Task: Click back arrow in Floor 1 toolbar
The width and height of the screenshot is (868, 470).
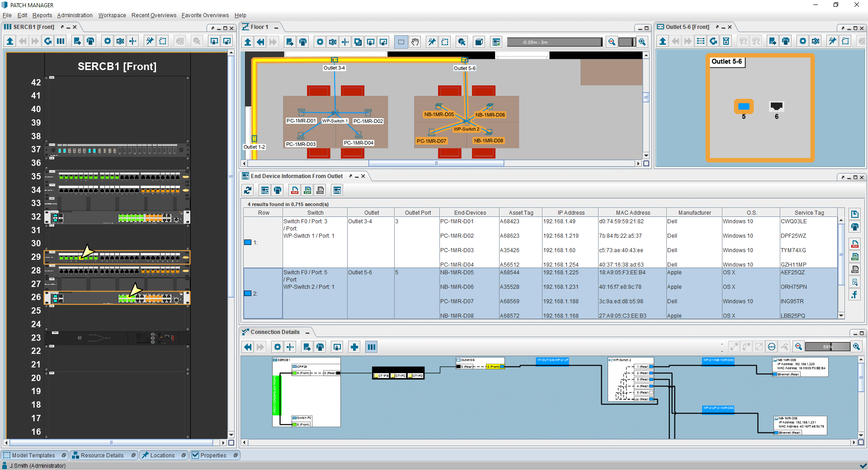Action: 260,42
